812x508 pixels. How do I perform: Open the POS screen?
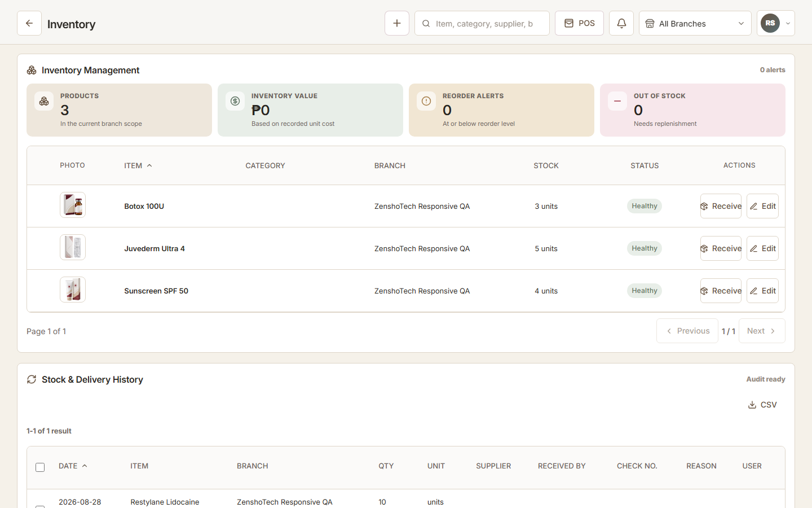coord(579,23)
